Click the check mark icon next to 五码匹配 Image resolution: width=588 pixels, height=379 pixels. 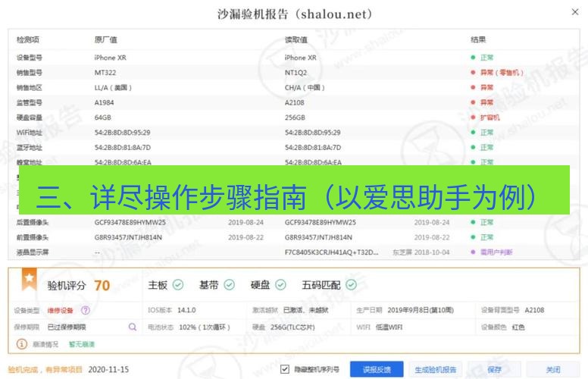352,285
